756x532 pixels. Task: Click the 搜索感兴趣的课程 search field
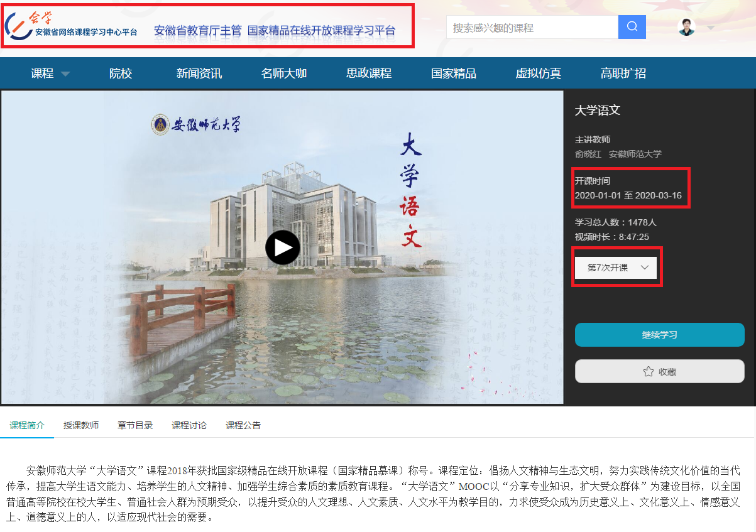[532, 28]
